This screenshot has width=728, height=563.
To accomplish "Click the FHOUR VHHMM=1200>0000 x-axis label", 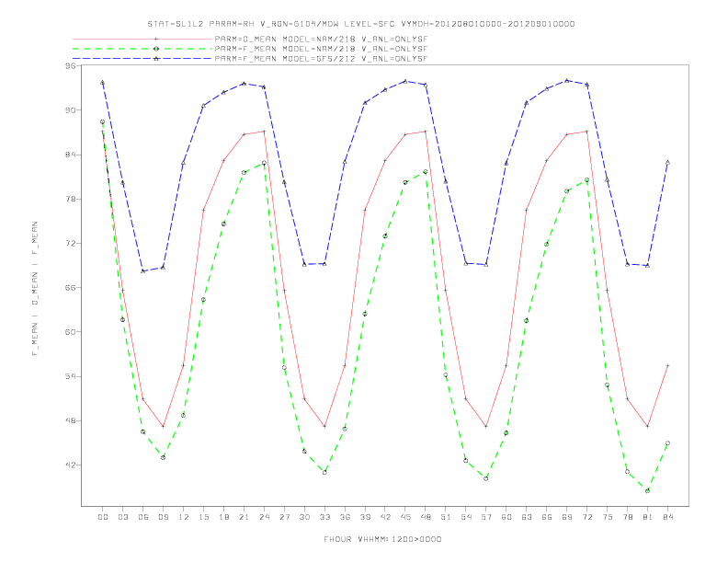I will (x=382, y=539).
